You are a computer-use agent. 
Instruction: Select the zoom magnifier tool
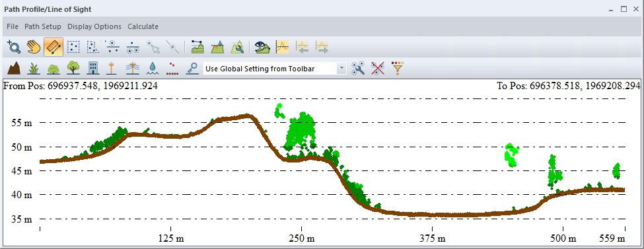(x=14, y=47)
